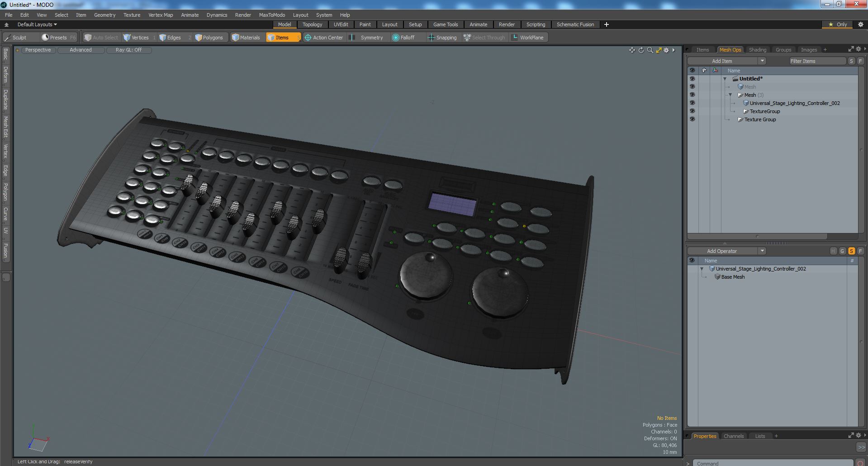Image resolution: width=868 pixels, height=466 pixels.
Task: Click the H button in Mesh Ops list
Action: (833, 251)
